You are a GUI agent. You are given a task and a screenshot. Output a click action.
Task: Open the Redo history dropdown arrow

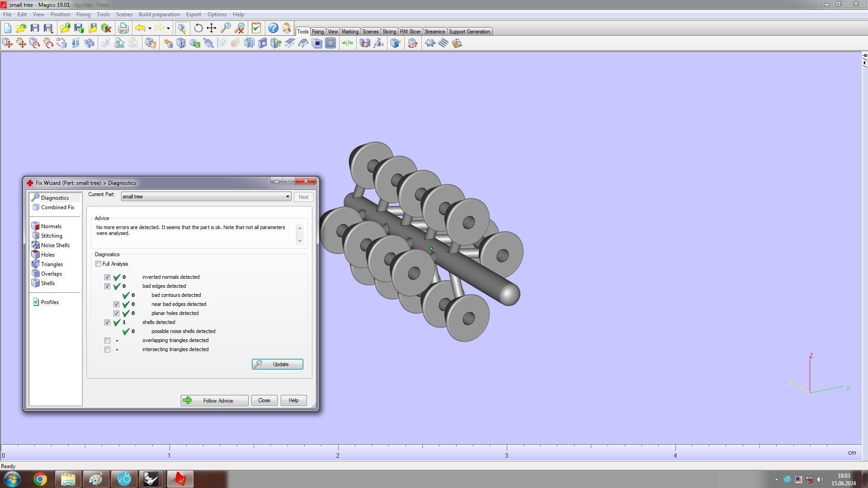tap(168, 28)
